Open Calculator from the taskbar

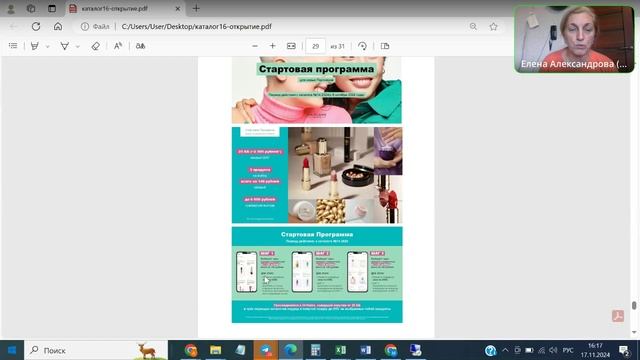[x=316, y=350]
